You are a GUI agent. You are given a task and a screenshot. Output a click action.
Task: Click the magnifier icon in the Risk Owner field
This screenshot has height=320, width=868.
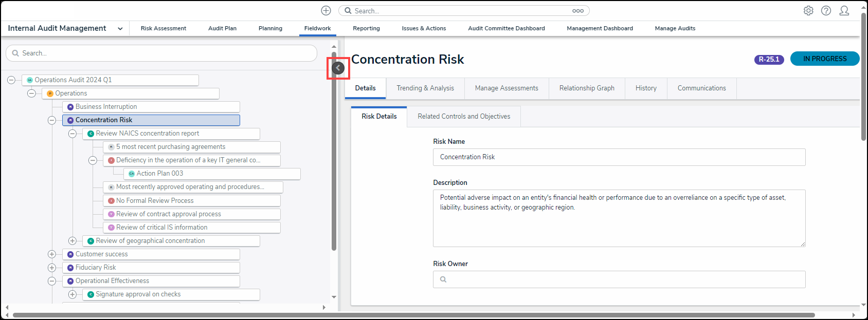pos(443,279)
